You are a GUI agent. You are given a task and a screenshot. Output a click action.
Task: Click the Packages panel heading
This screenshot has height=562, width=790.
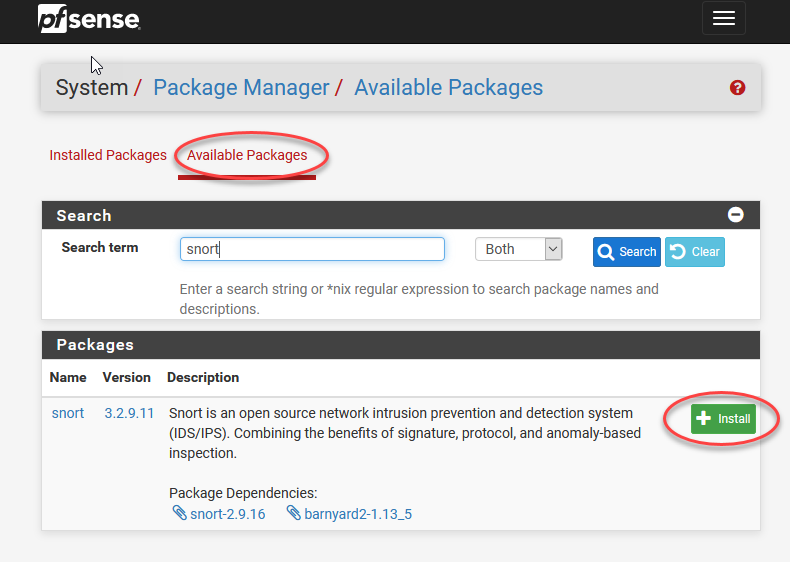[x=95, y=345]
